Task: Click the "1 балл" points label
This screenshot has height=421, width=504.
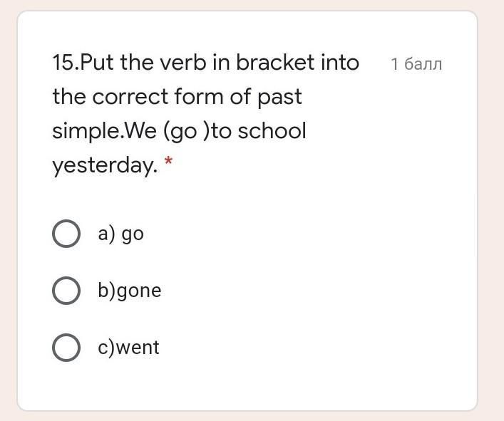Action: 416,64
